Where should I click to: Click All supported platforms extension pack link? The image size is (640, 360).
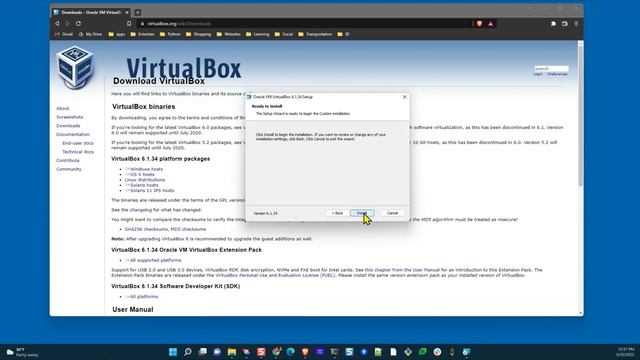coord(153,260)
